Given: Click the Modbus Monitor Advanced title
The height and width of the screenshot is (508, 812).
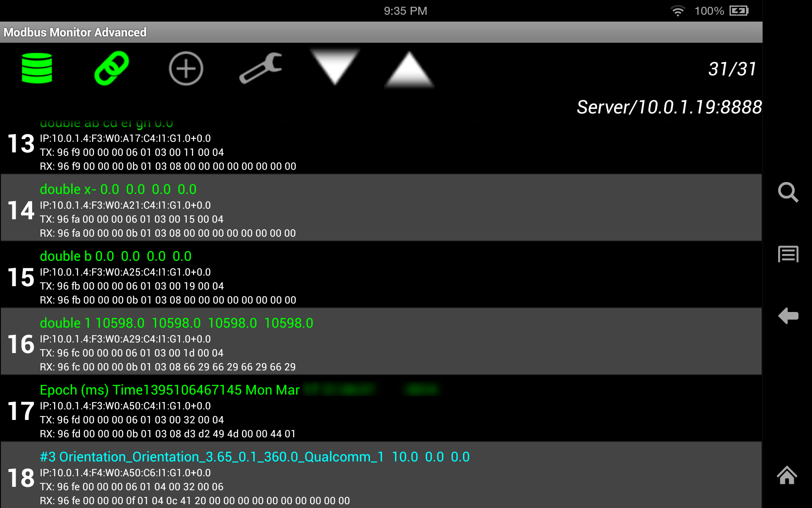Looking at the screenshot, I should 75,32.
